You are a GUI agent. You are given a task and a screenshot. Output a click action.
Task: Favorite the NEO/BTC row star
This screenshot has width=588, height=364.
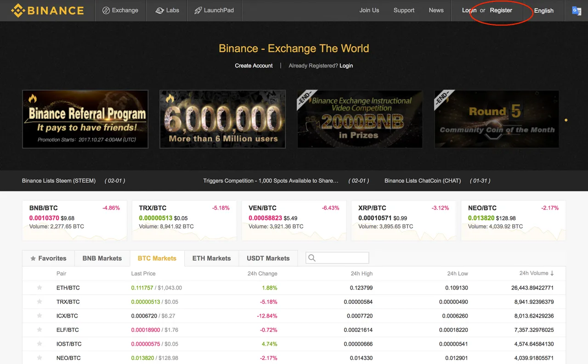40,358
